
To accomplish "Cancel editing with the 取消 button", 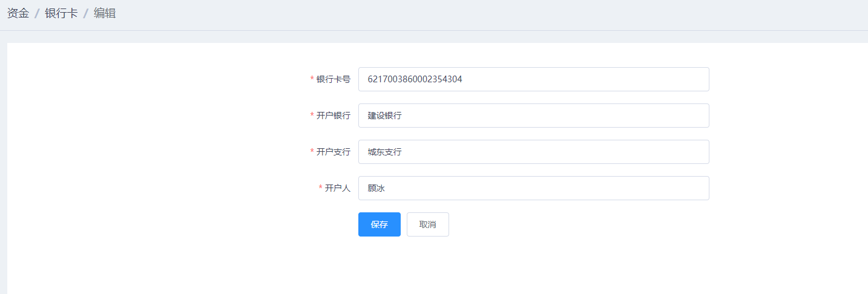I will (x=427, y=224).
